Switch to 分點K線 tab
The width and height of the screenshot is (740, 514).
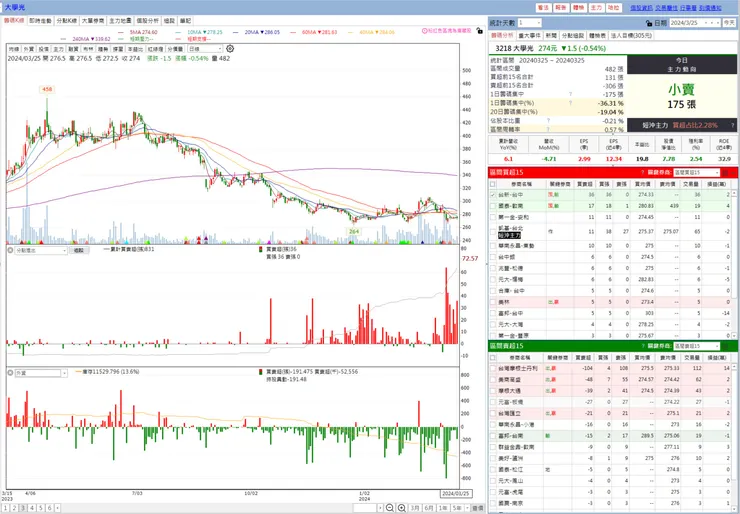click(66, 21)
